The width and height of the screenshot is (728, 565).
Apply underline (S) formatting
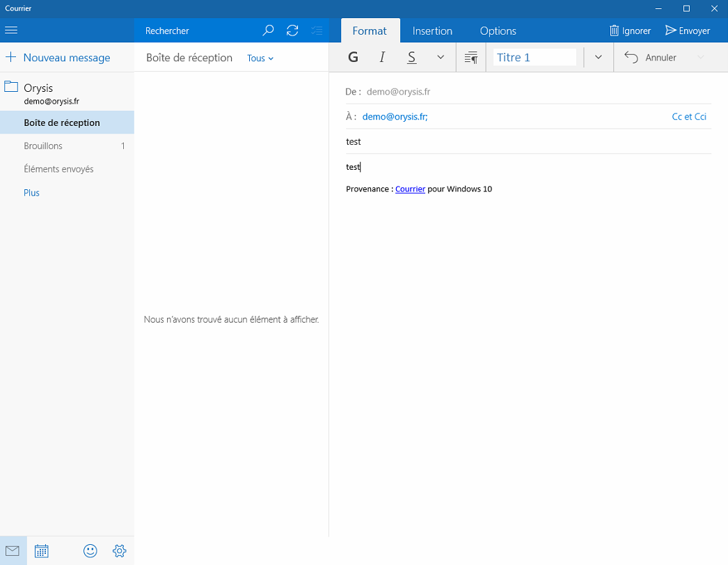pos(411,57)
